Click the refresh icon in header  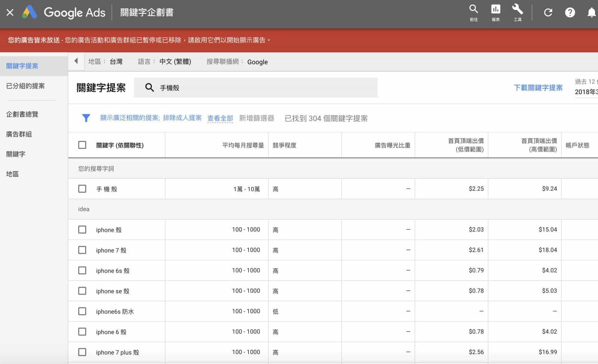(548, 13)
